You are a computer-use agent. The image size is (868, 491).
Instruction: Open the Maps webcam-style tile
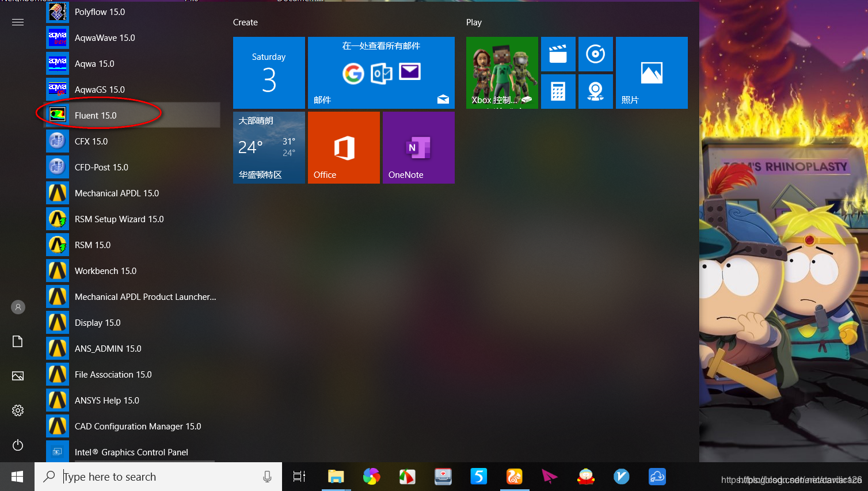coord(596,92)
